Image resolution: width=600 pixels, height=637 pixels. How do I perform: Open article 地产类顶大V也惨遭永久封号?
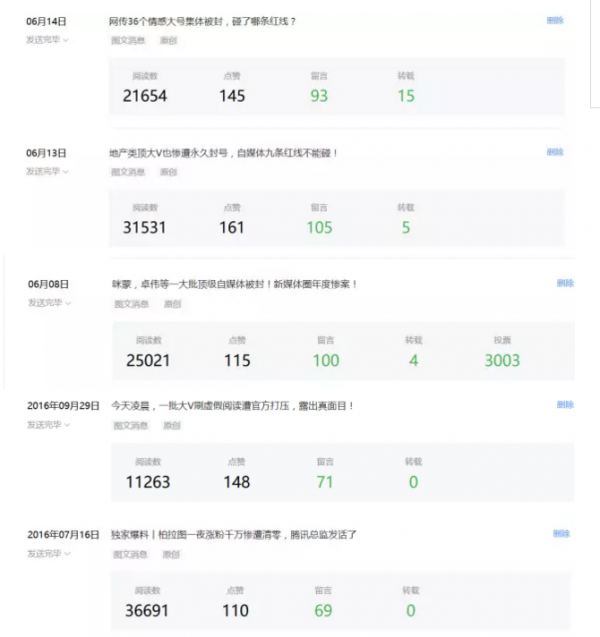click(223, 153)
